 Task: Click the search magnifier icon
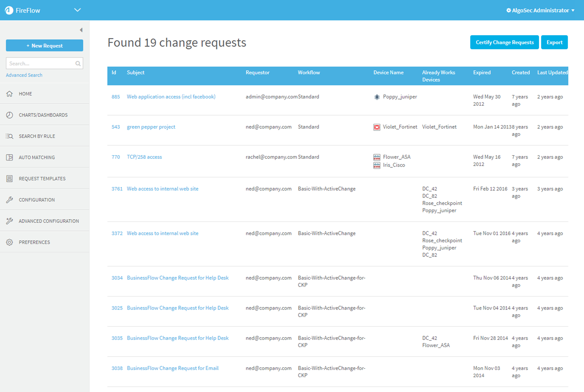point(78,63)
